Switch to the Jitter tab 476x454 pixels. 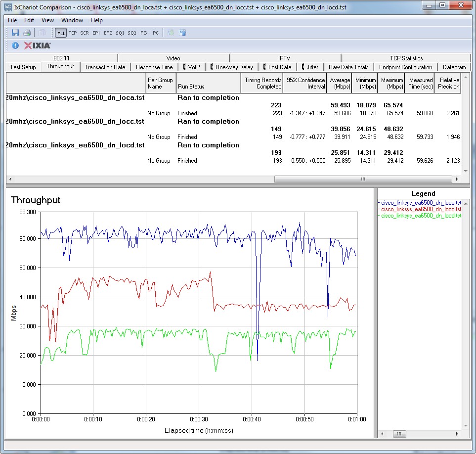(x=310, y=67)
